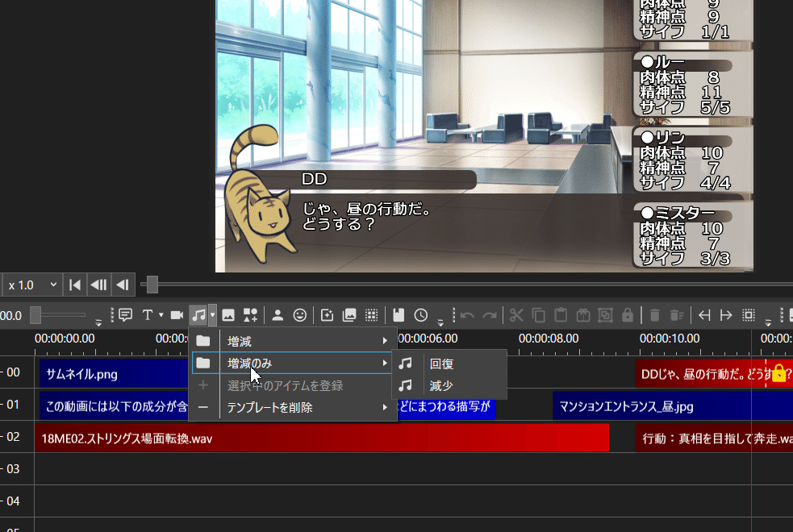Expand the 増減 submenu arrow
Viewport: 793px width, 532px height.
pyautogui.click(x=385, y=342)
